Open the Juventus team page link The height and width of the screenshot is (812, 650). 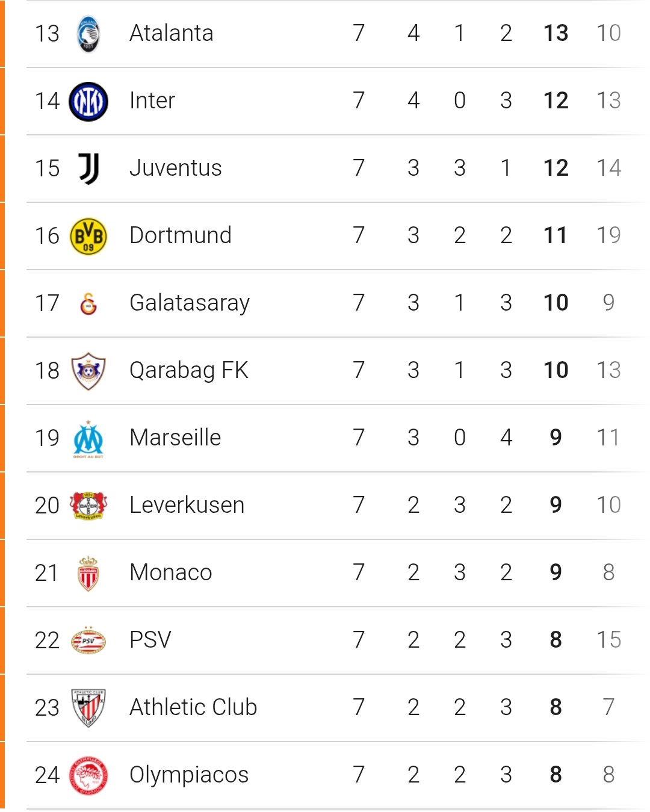(176, 168)
